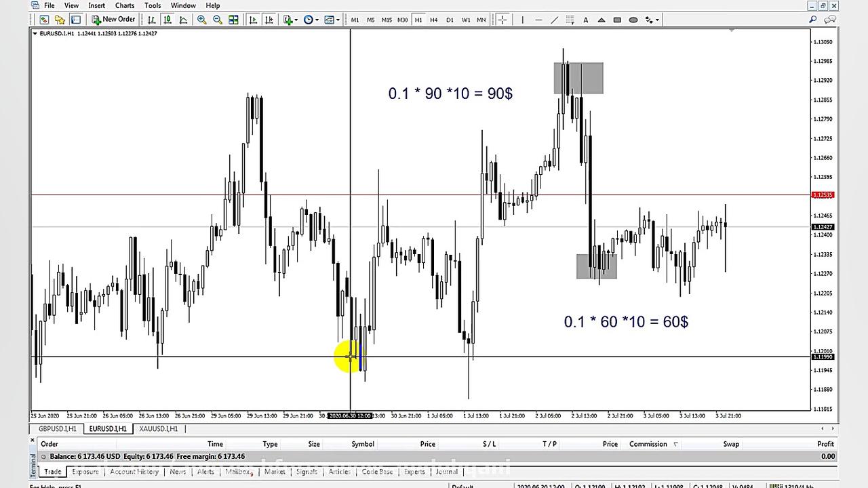
Task: Open the Charts menu
Action: tap(125, 5)
